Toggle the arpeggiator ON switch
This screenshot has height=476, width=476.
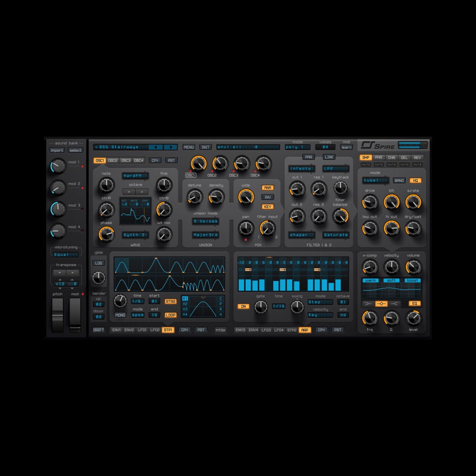[x=243, y=306]
